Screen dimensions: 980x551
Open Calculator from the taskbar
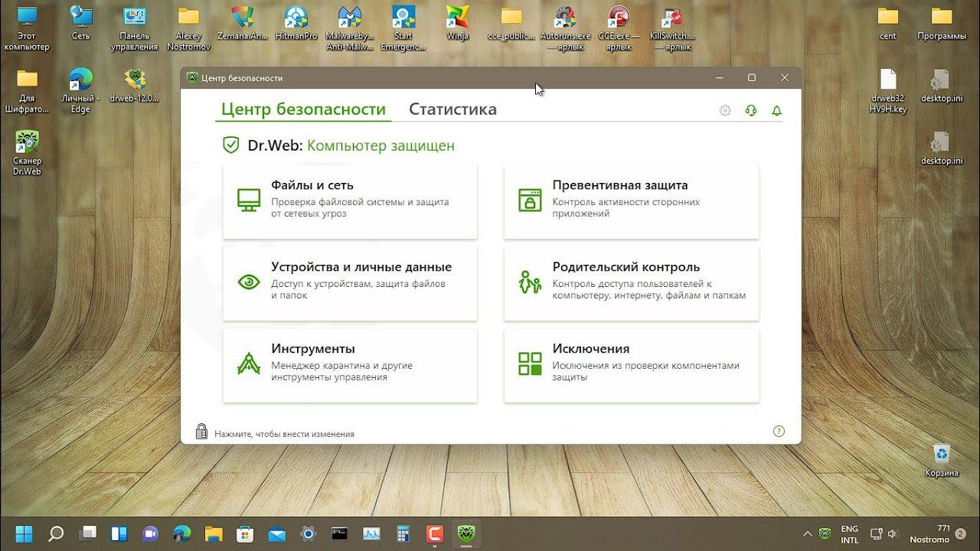(x=403, y=533)
